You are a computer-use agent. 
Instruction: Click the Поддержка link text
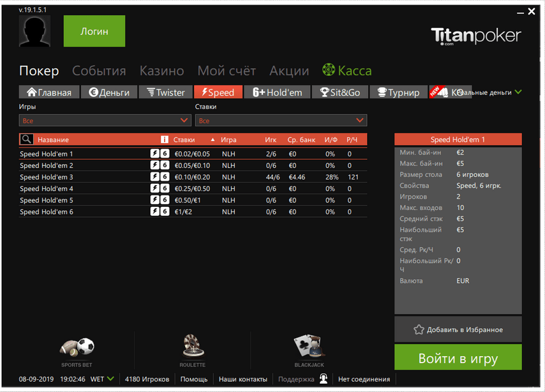click(x=296, y=379)
